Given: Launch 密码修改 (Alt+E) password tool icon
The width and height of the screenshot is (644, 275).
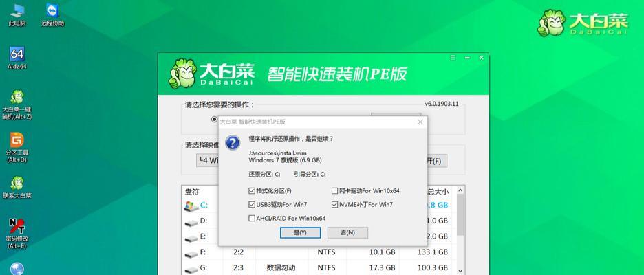Looking at the screenshot, I should [17, 233].
